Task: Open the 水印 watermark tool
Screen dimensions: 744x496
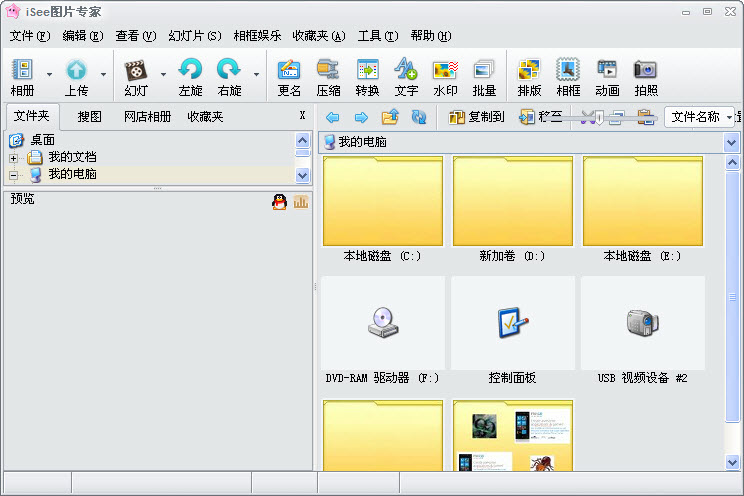Action: coord(445,77)
